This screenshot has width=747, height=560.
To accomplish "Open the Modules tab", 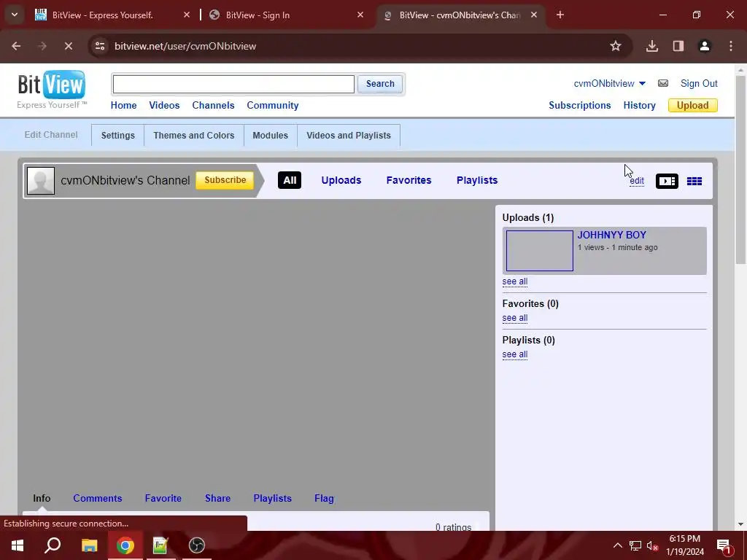I will point(270,135).
